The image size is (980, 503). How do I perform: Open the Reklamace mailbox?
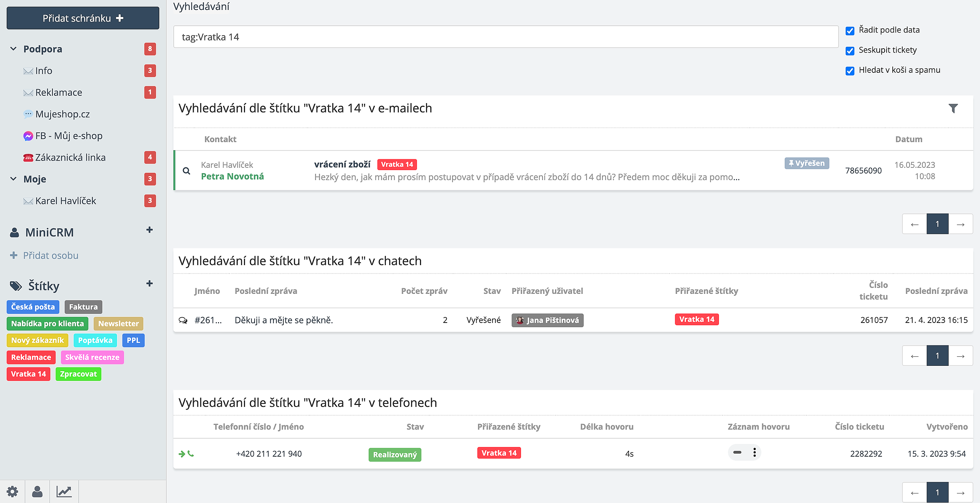(59, 93)
